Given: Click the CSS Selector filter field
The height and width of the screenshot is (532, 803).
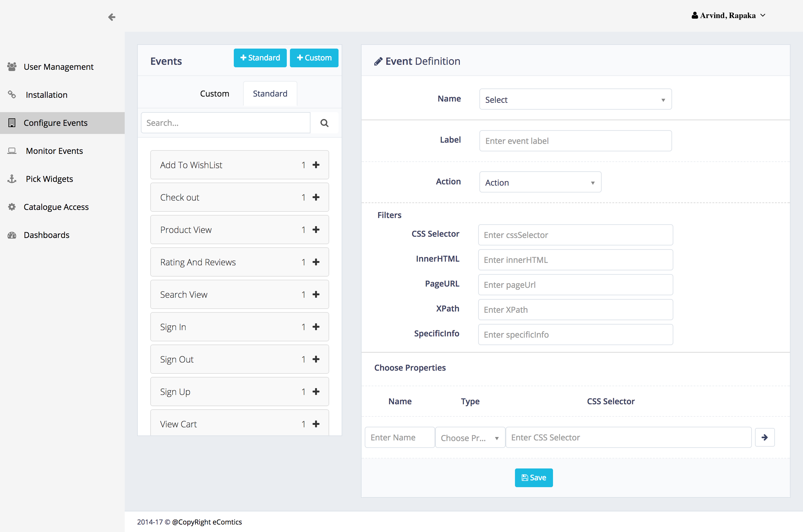Looking at the screenshot, I should [x=575, y=235].
